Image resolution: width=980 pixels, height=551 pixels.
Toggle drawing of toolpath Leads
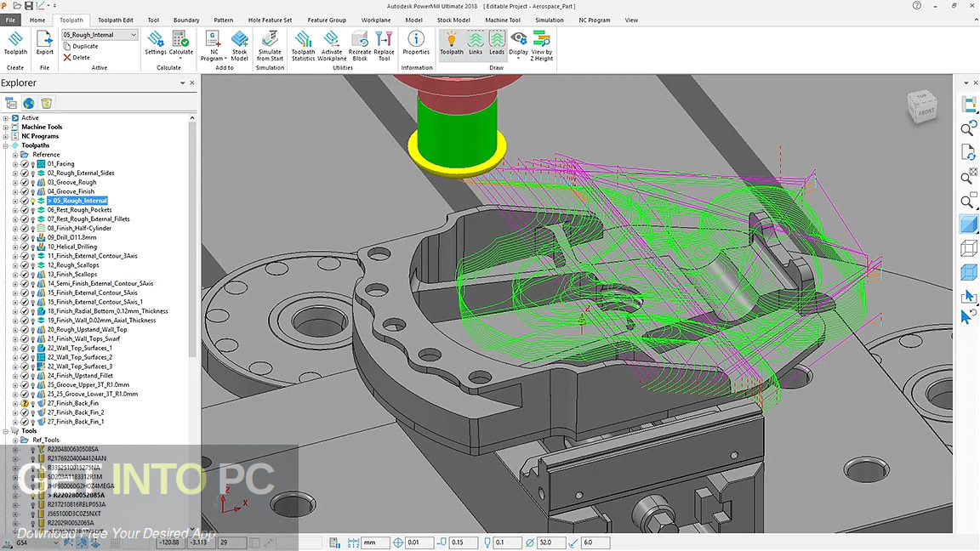coord(496,43)
